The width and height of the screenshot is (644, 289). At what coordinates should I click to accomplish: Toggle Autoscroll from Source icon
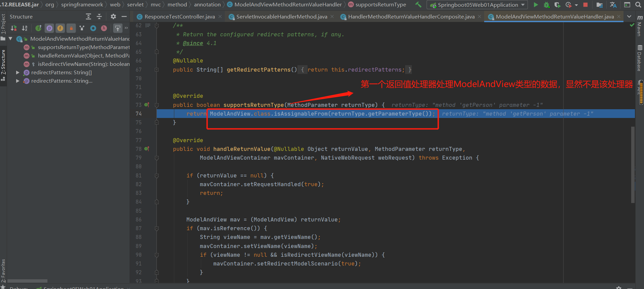pyautogui.click(x=117, y=28)
